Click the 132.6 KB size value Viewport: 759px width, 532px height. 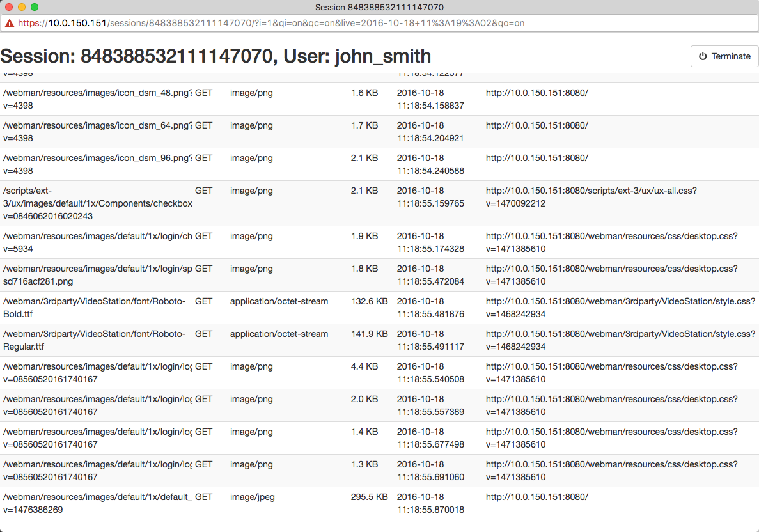tap(370, 301)
